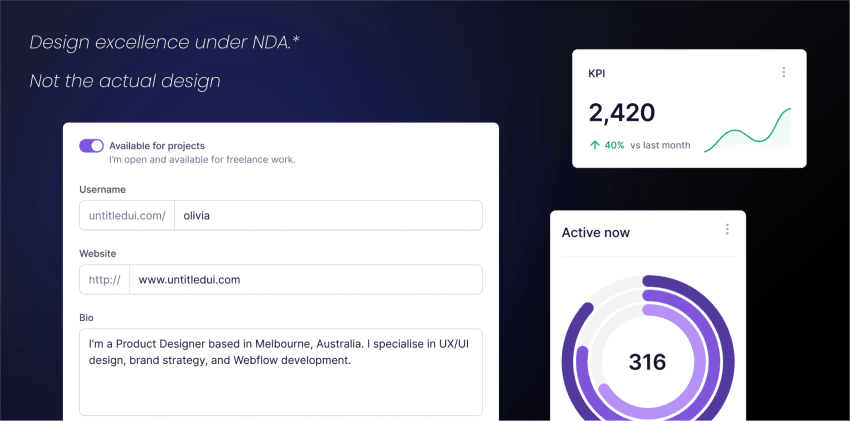Toggle the Available for projects switch

click(91, 146)
